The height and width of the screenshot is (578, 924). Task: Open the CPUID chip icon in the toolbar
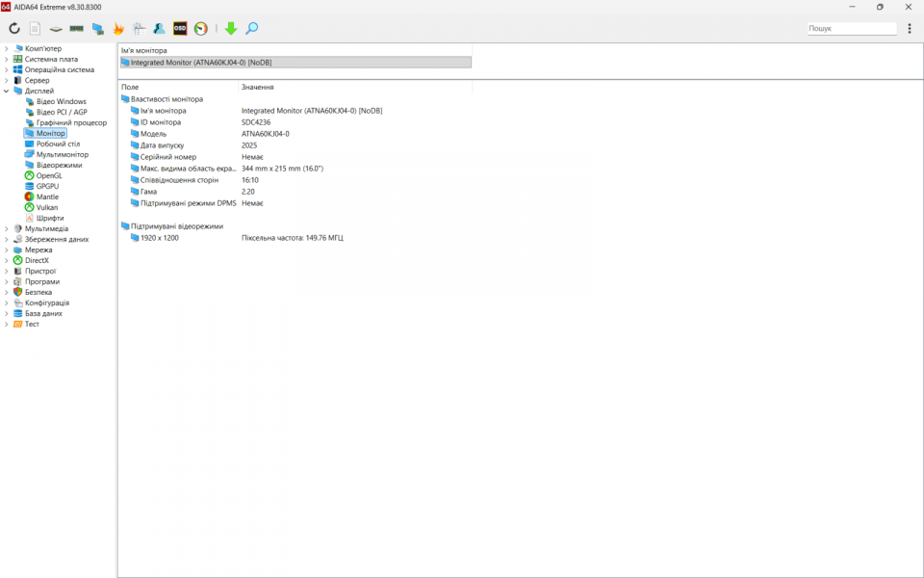(x=56, y=28)
